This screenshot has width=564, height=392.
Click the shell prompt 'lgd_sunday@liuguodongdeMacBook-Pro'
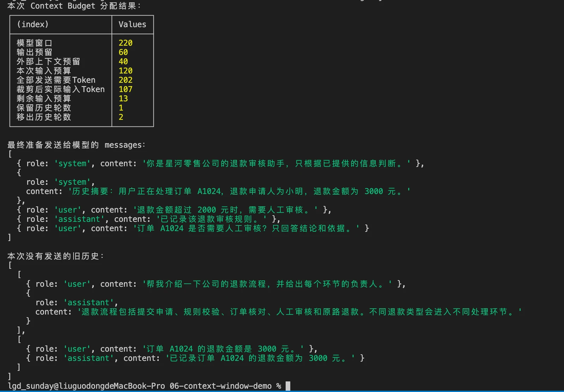[x=86, y=386]
